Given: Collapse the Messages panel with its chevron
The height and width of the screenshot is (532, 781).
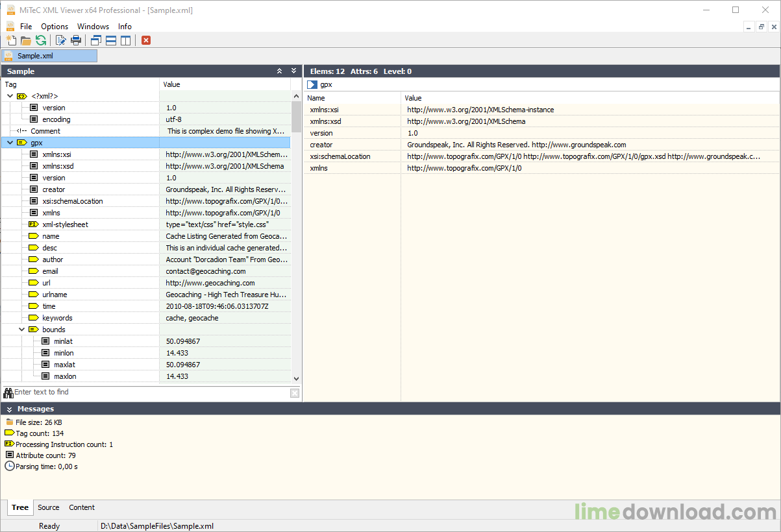Looking at the screenshot, I should pyautogui.click(x=8, y=408).
